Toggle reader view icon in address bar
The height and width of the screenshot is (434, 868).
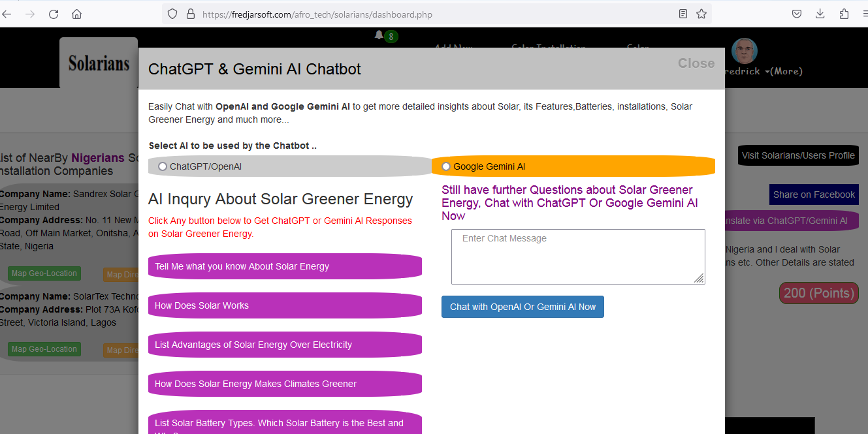(683, 14)
